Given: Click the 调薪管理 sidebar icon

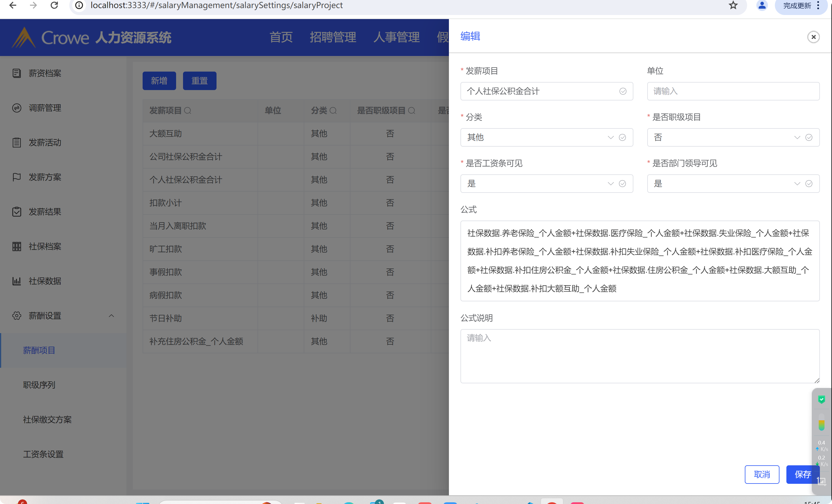Looking at the screenshot, I should (x=16, y=108).
